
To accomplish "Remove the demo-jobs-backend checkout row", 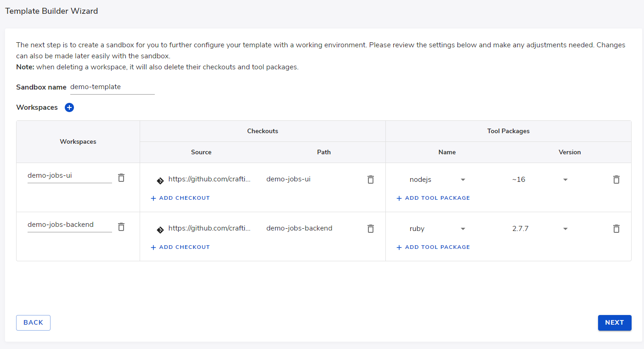I will tap(371, 229).
